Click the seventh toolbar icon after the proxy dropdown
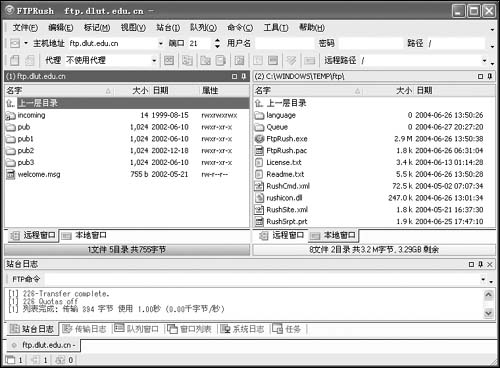 tap(273, 60)
